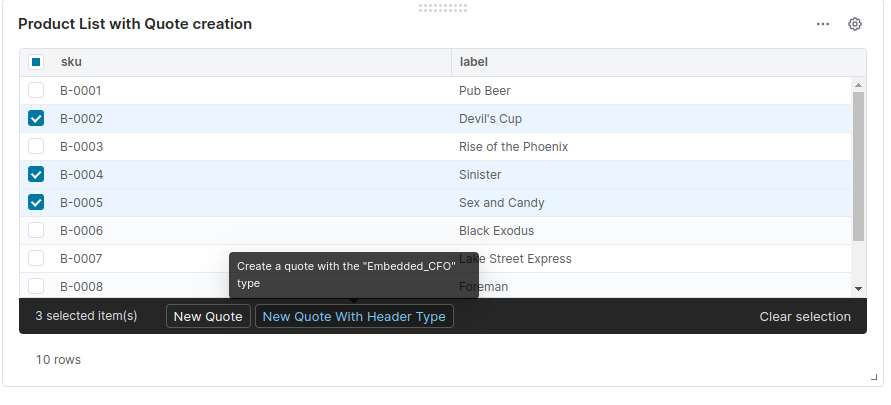The image size is (891, 405).
Task: Uncheck the B-0004 row checkbox
Action: click(36, 174)
